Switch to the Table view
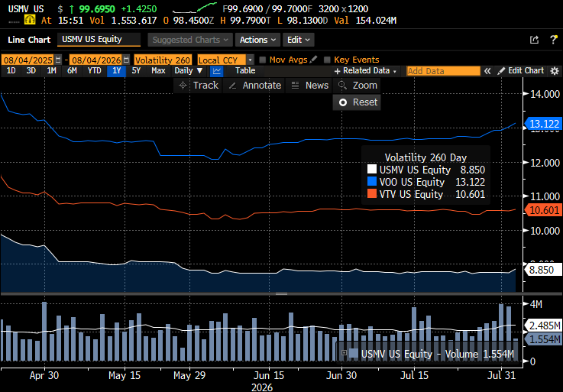Image resolution: width=563 pixels, height=392 pixels. pyautogui.click(x=245, y=71)
